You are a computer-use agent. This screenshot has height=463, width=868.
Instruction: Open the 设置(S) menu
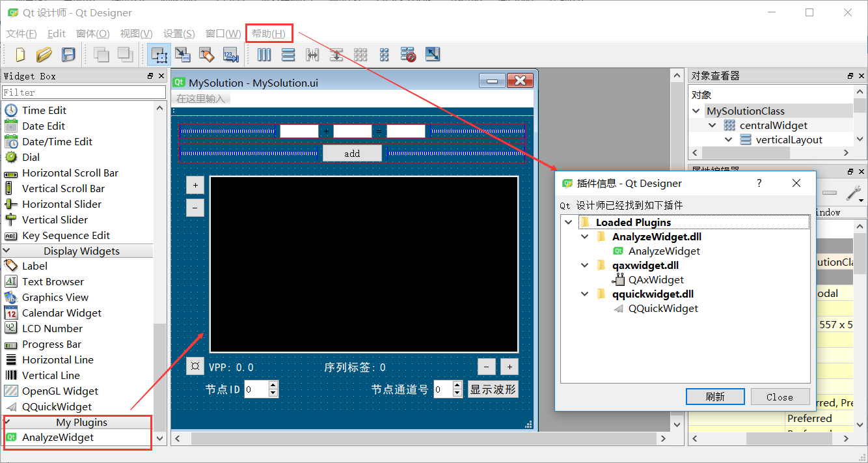click(x=179, y=34)
